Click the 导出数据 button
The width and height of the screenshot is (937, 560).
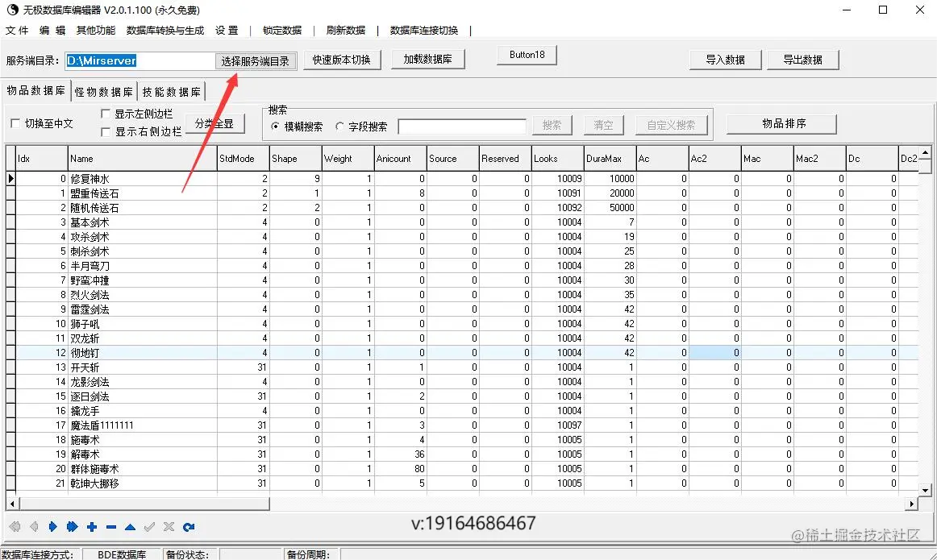click(x=802, y=59)
